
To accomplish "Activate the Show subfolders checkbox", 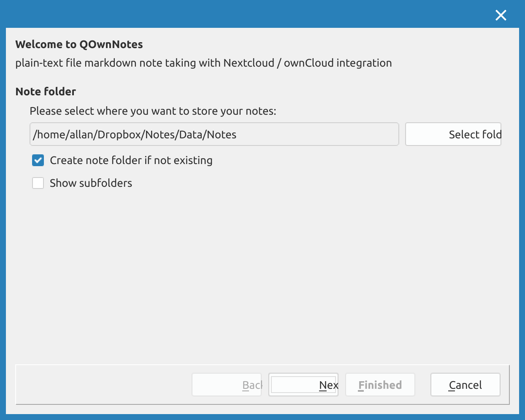I will [x=38, y=183].
